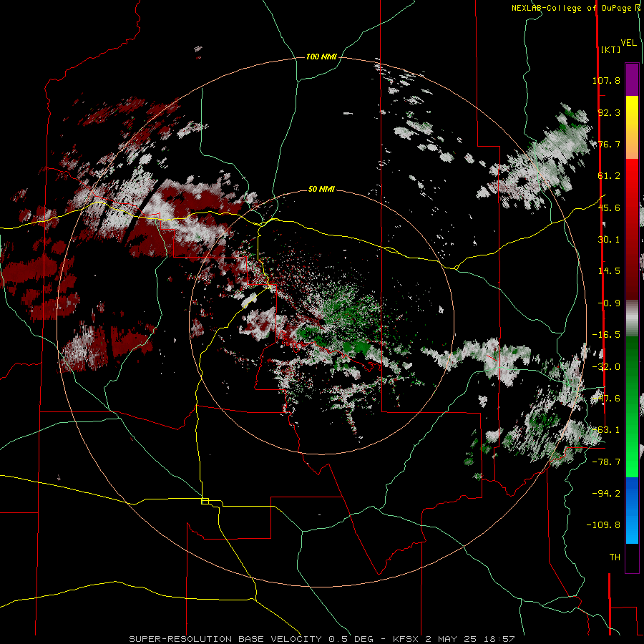The width and height of the screenshot is (644, 644).
Task: Select the 107.8 velocity scale value
Action: point(606,80)
